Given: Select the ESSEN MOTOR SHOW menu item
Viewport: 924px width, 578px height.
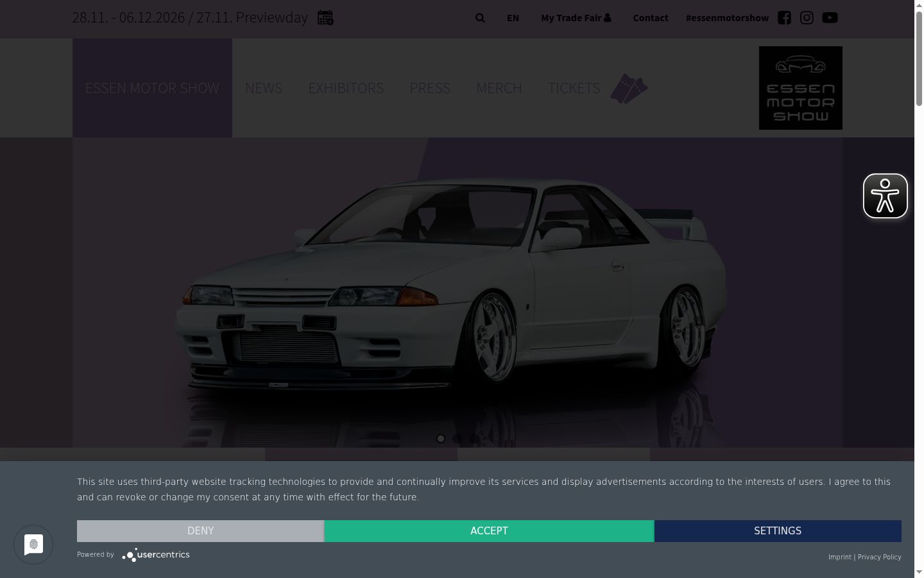Looking at the screenshot, I should [x=152, y=88].
